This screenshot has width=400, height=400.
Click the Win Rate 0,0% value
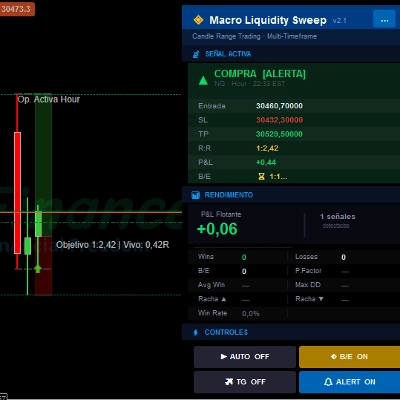[x=251, y=314]
